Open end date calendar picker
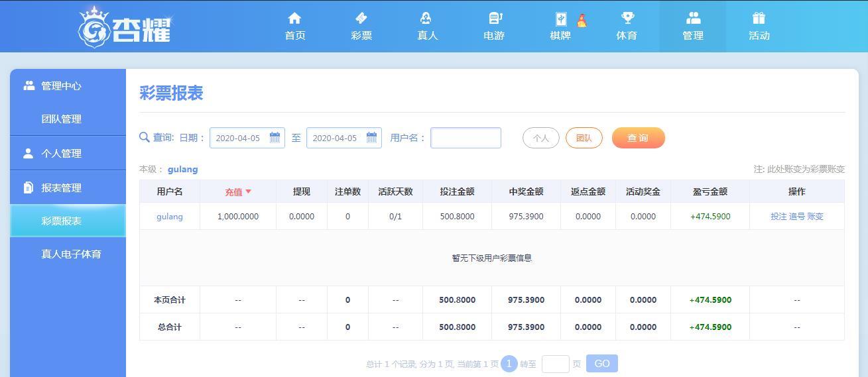The width and height of the screenshot is (868, 377). (x=371, y=138)
